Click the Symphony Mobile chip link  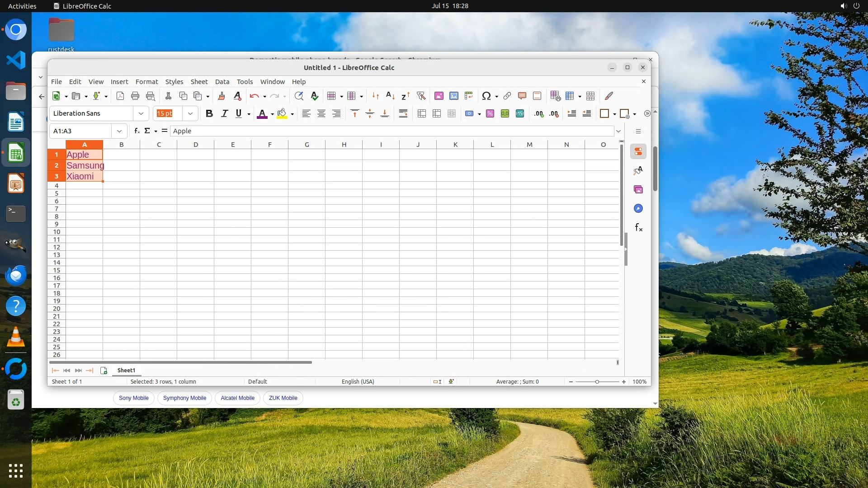[184, 398]
